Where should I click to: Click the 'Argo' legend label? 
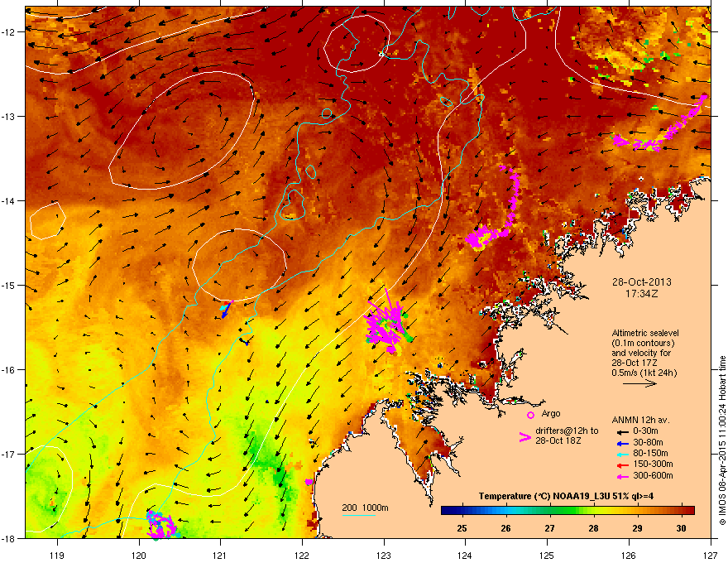[x=551, y=413]
